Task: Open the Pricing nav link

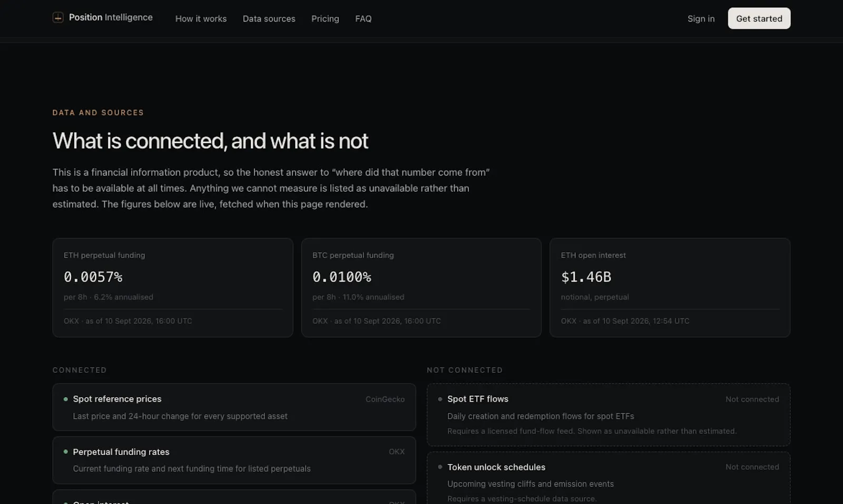Action: pos(325,18)
